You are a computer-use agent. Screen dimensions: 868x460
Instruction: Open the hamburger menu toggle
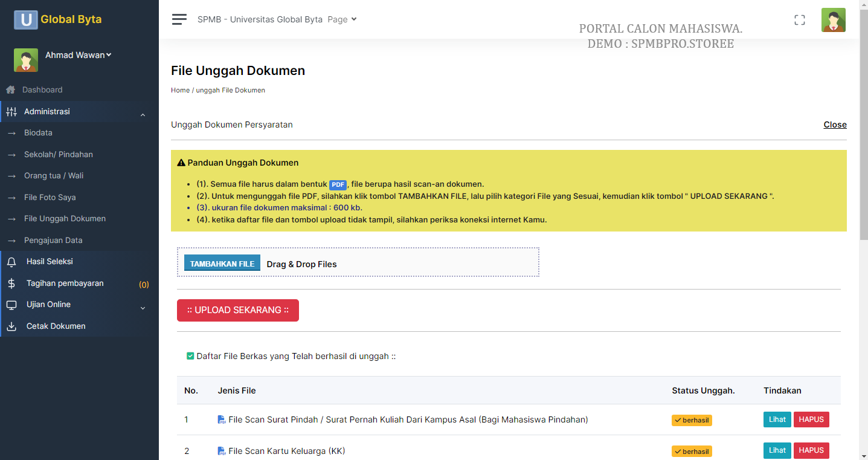[x=179, y=19]
